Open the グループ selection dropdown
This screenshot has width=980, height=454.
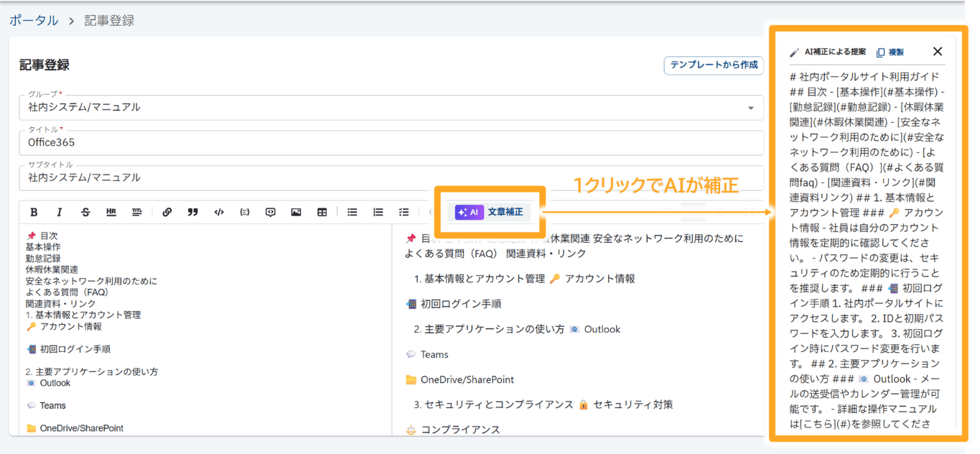point(752,107)
